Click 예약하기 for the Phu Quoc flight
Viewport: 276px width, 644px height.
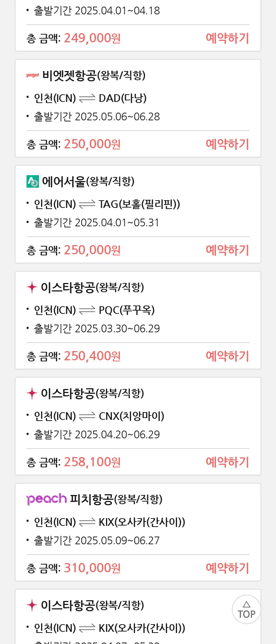(x=227, y=356)
